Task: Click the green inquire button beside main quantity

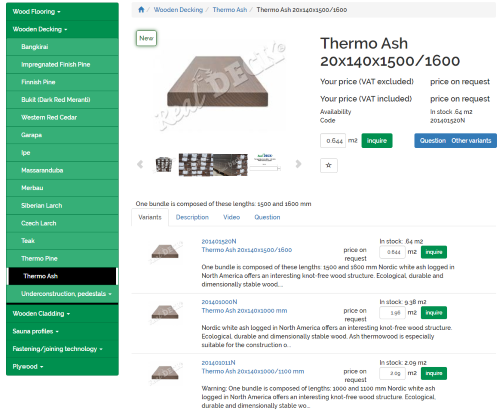Action: click(377, 141)
